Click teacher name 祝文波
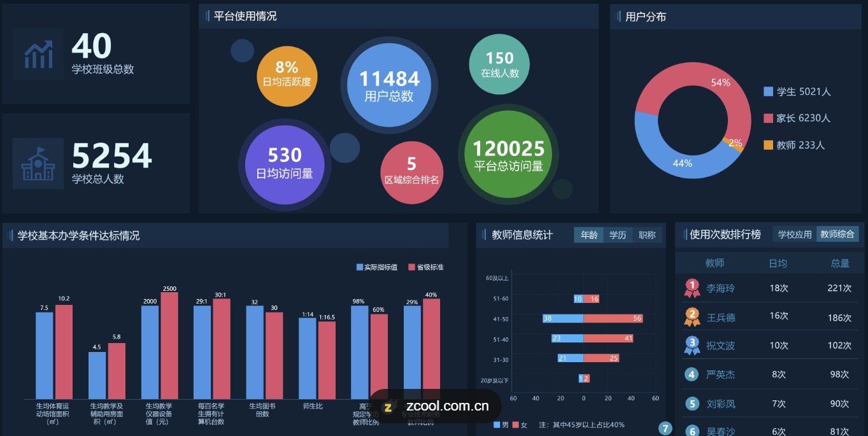This screenshot has height=436, width=868. (x=720, y=346)
